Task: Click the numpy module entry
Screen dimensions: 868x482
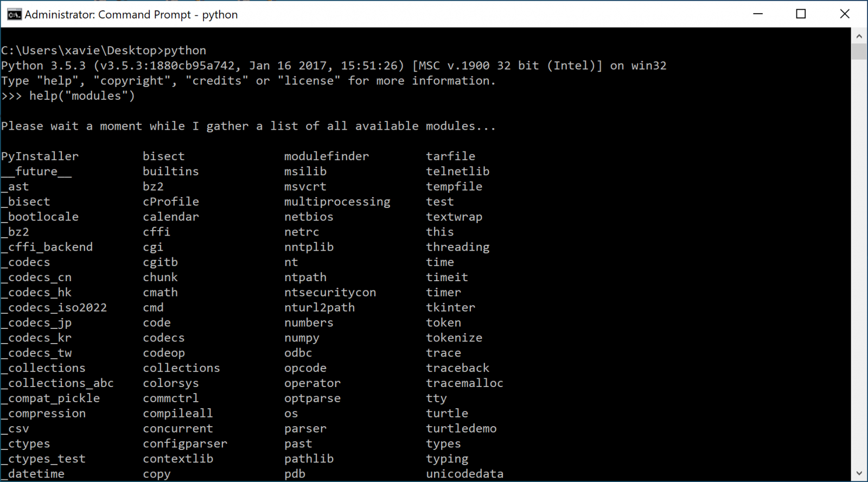Action: (302, 338)
